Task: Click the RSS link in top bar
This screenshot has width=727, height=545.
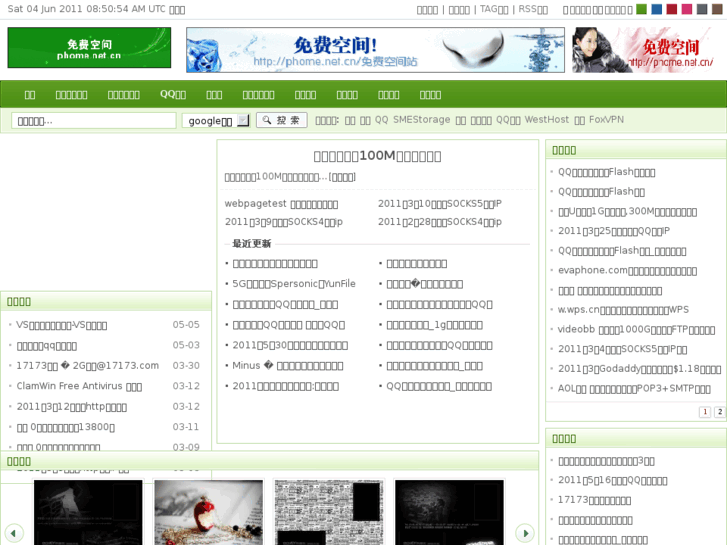Action: [x=532, y=10]
